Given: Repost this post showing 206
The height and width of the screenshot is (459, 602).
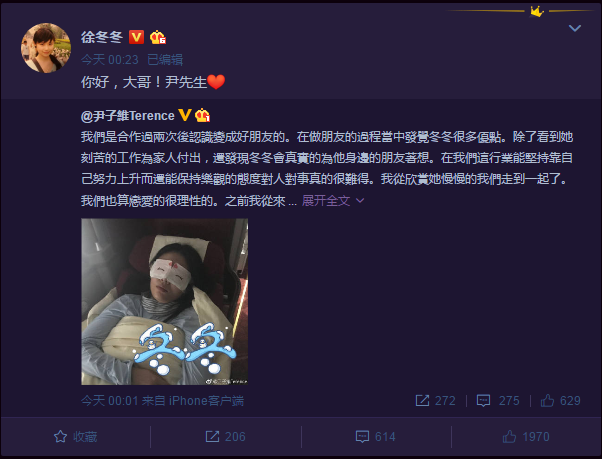Looking at the screenshot, I should [225, 436].
